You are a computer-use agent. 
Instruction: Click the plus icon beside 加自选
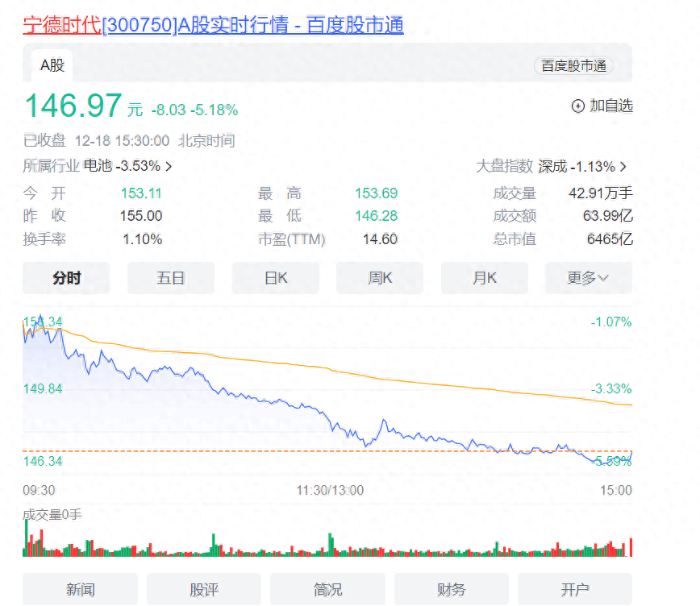tap(577, 106)
